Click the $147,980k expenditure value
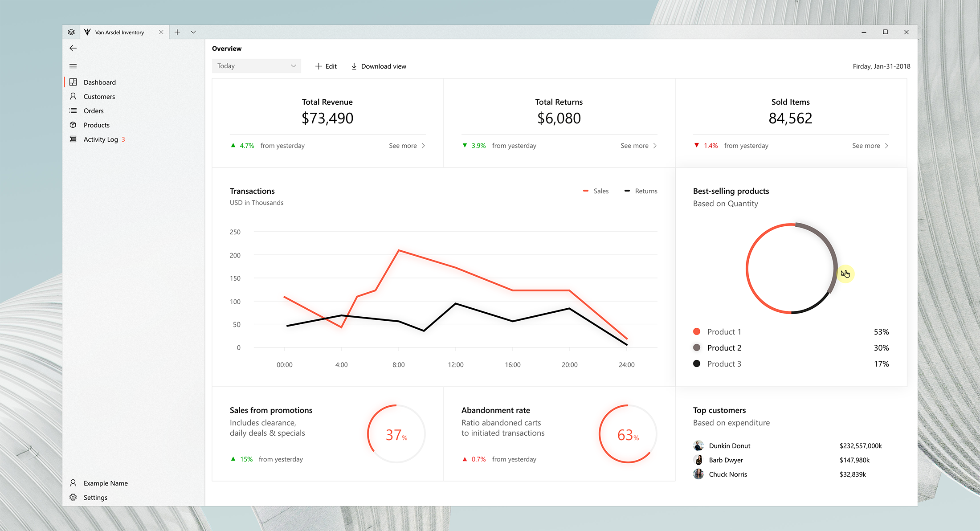980x531 pixels. coord(854,460)
